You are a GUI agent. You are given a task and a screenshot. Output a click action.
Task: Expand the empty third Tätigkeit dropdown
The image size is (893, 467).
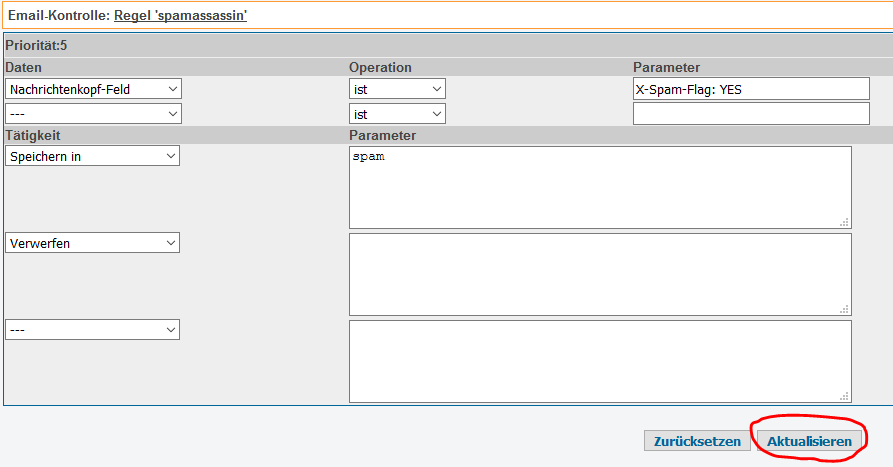(x=92, y=330)
